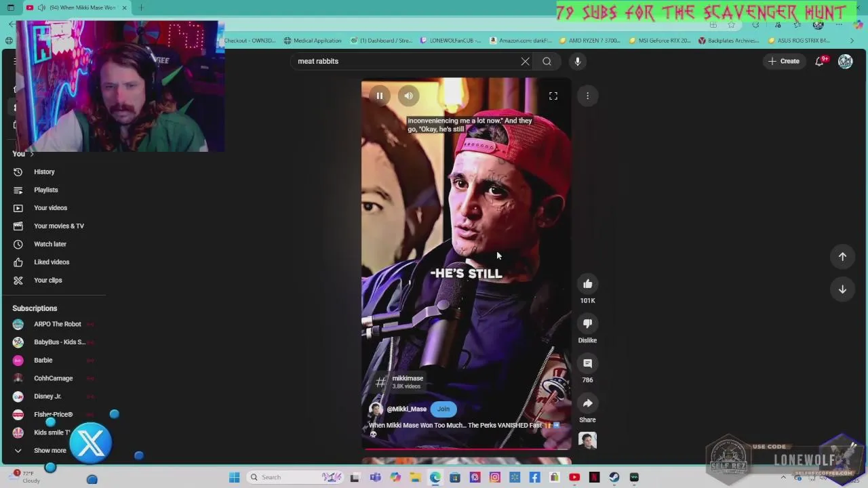Expand the 'You' section chevron
868x488 pixels.
pyautogui.click(x=31, y=154)
